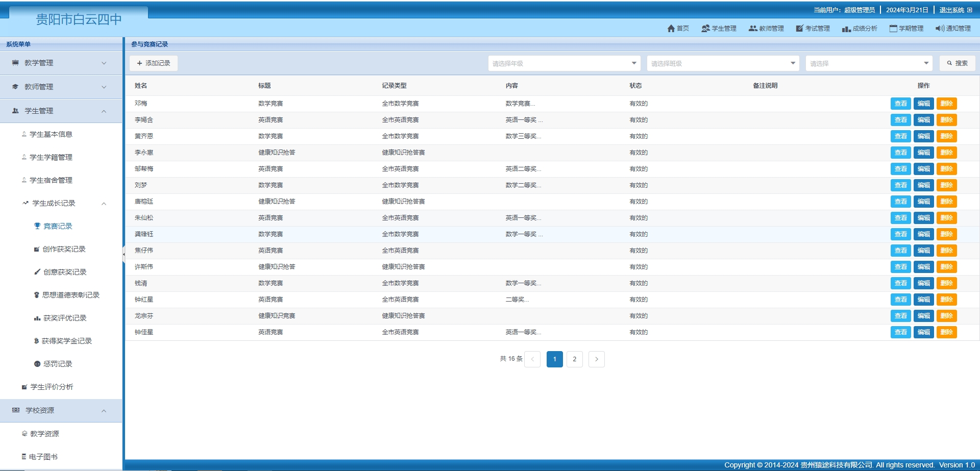Click the home icon beside 首页

coord(671,29)
